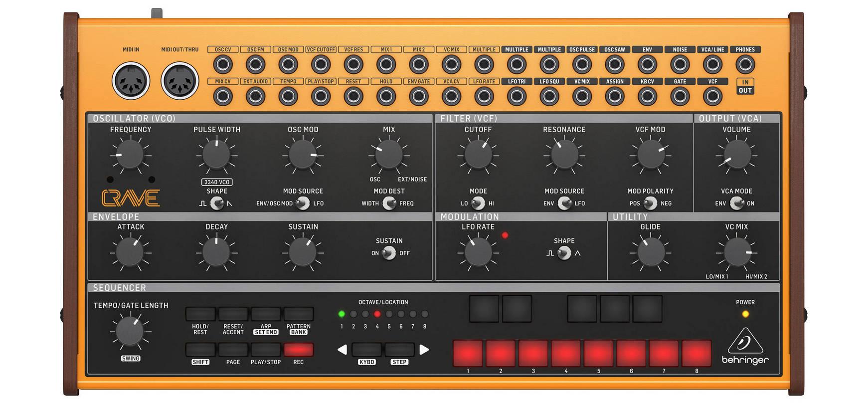Screen dimensions: 868x404
Task: Click the RESET/ACCENT button
Action: (233, 314)
